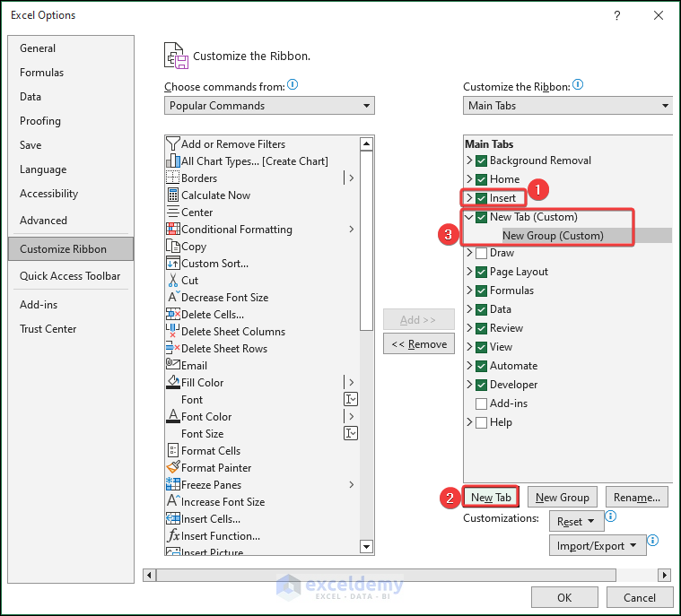Image resolution: width=681 pixels, height=616 pixels.
Task: Click the Remove button
Action: click(x=419, y=343)
